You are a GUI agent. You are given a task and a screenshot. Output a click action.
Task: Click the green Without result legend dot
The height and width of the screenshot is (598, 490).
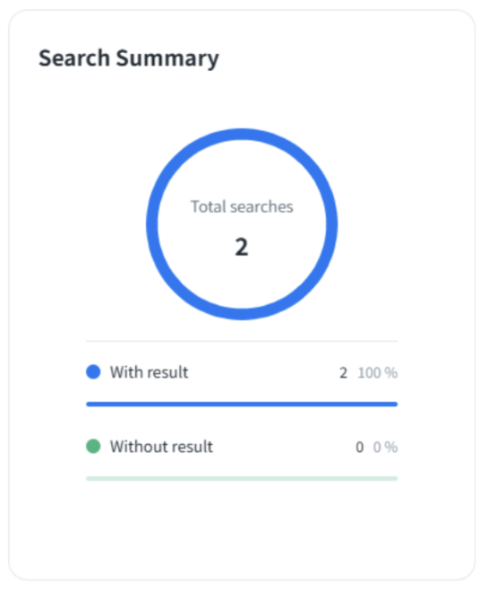(x=93, y=446)
